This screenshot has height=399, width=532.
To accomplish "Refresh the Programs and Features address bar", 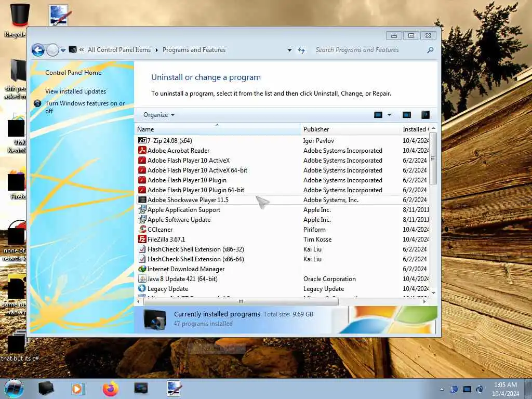I will (x=301, y=50).
